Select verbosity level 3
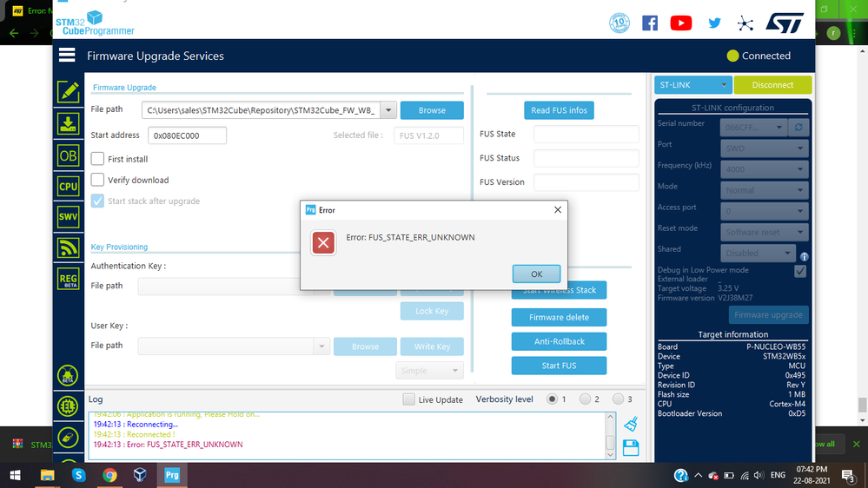Viewport: 868px width, 488px height. (x=618, y=399)
